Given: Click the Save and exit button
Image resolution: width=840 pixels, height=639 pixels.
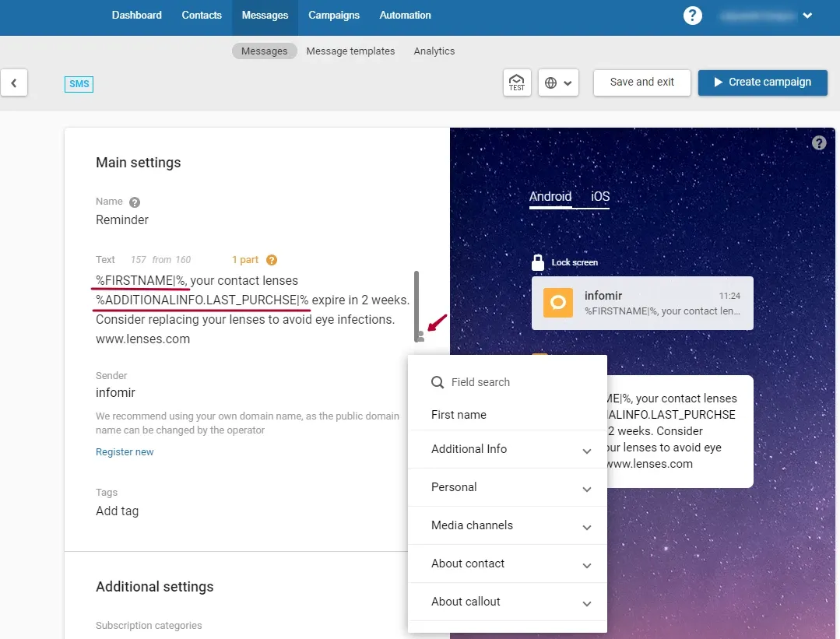Looking at the screenshot, I should [x=641, y=83].
